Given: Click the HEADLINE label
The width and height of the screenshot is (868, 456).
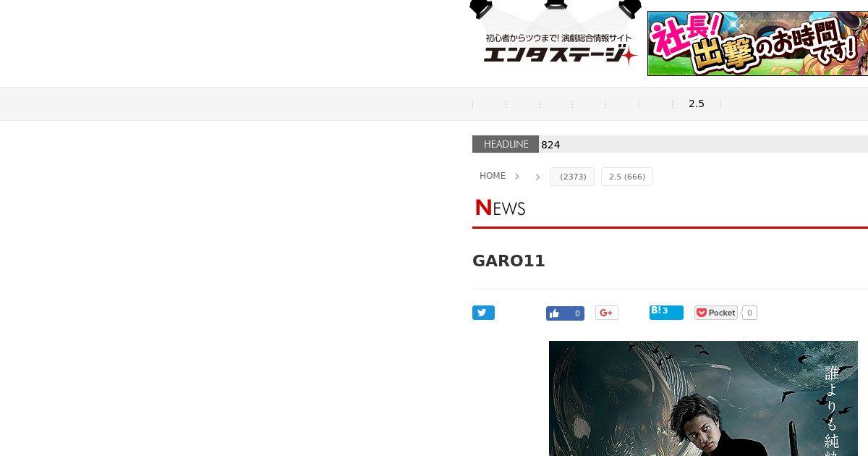Looking at the screenshot, I should (x=506, y=144).
